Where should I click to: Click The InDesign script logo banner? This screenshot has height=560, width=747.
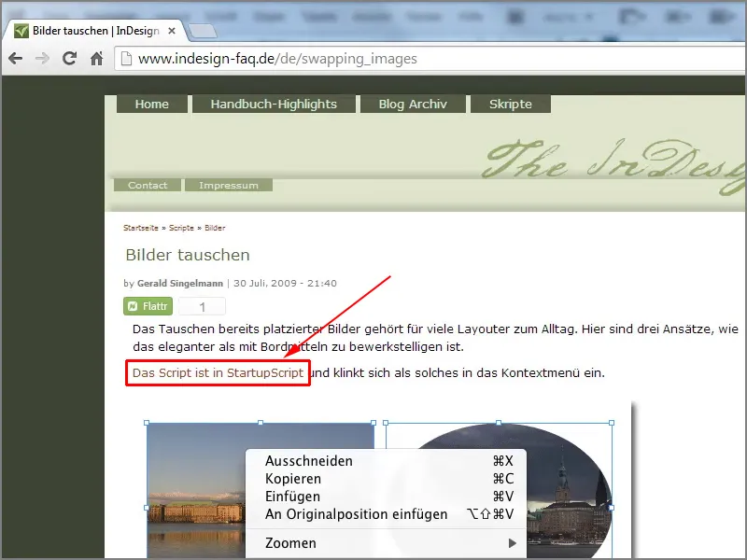pyautogui.click(x=614, y=167)
